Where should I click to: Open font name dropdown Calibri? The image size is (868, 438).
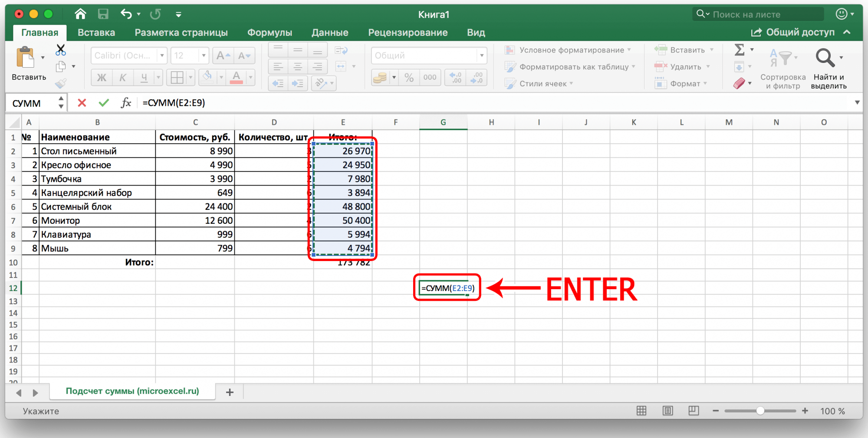162,56
